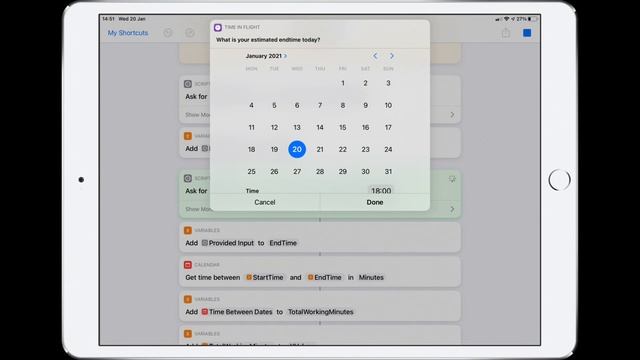
Task: Click Variables icon on Time Between Dates action
Action: click(188, 299)
